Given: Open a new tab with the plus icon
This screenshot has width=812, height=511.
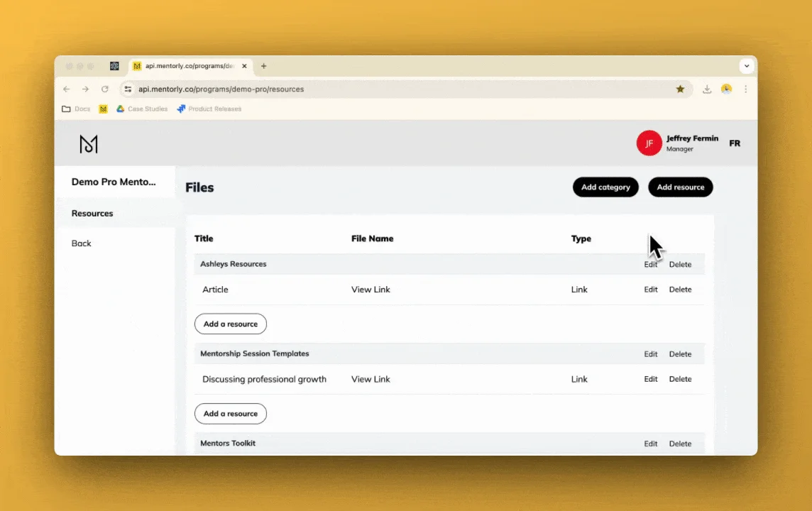Looking at the screenshot, I should [x=264, y=66].
